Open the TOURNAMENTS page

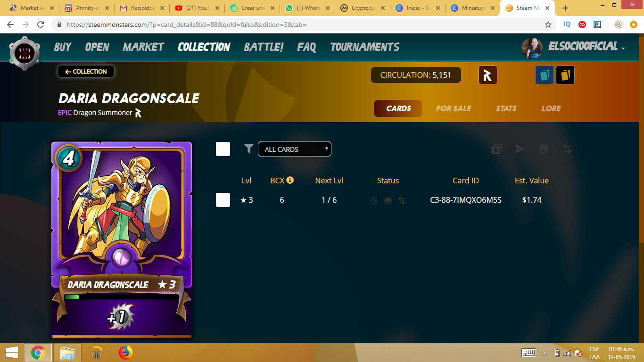coord(365,47)
